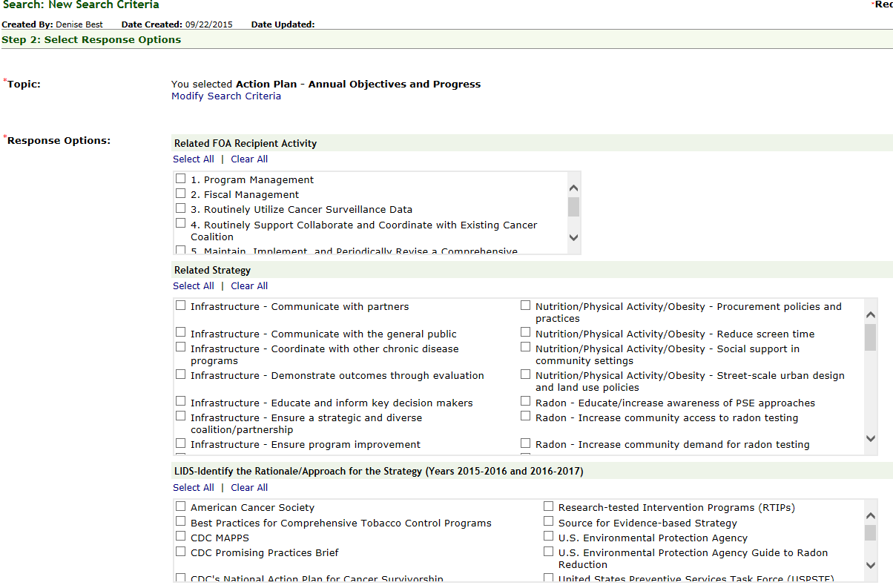The width and height of the screenshot is (893, 588).
Task: Select Infrastructure - Demonstrate outcomes through evaluation checkbox
Action: click(x=181, y=374)
